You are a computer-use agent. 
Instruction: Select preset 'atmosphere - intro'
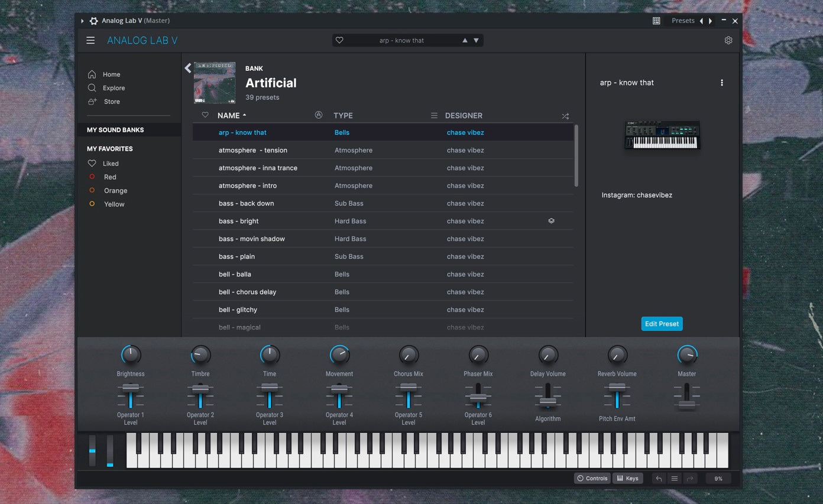pyautogui.click(x=383, y=186)
